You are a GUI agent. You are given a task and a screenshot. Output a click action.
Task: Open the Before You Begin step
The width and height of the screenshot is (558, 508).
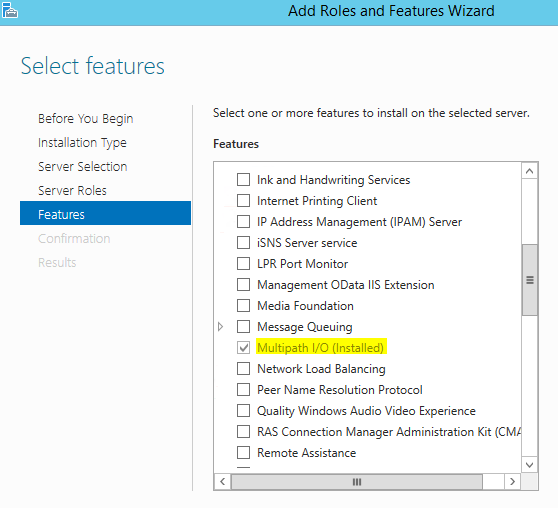tap(86, 119)
